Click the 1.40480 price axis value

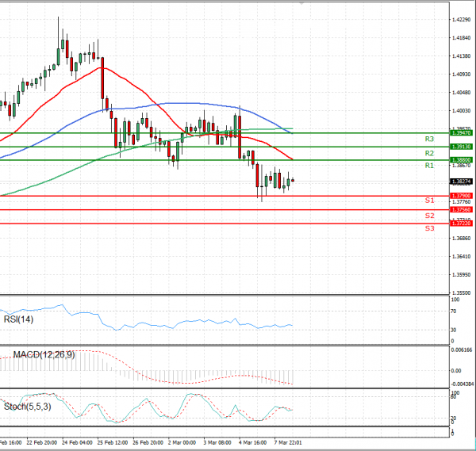461,93
